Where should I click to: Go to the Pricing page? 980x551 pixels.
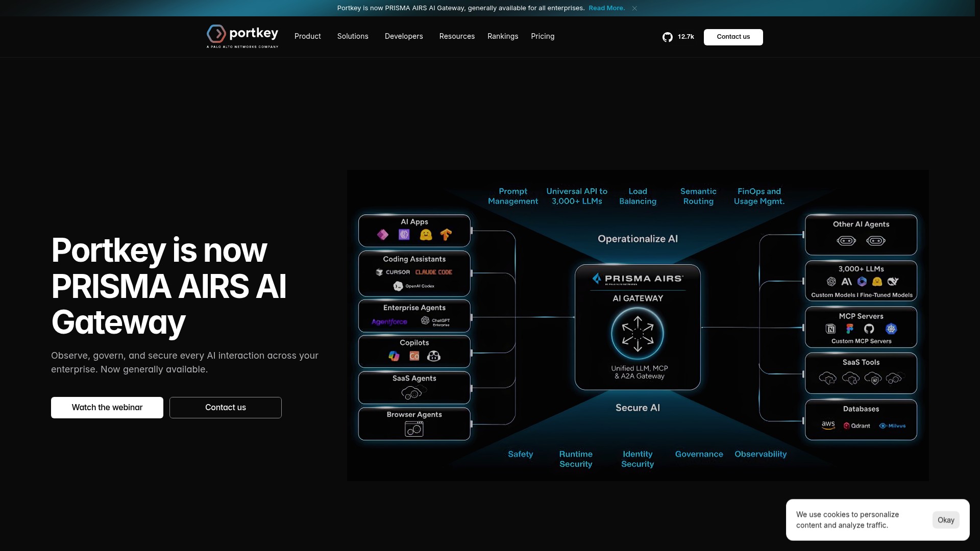tap(543, 36)
